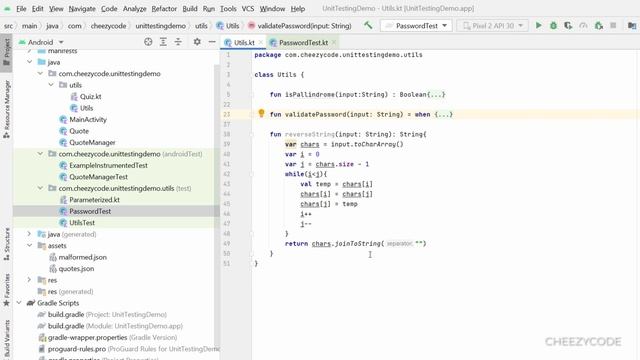This screenshot has width=640, height=360.
Task: Collapse the androidTest package node
Action: pos(40,154)
